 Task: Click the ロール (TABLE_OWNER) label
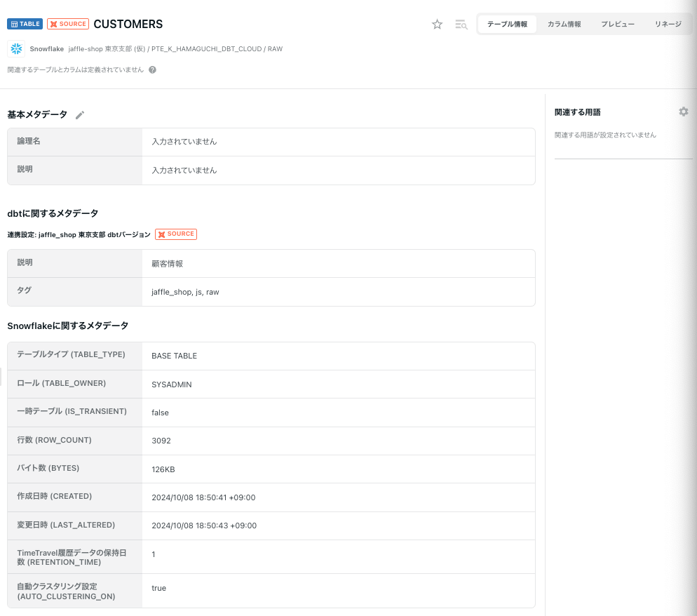click(x=61, y=383)
